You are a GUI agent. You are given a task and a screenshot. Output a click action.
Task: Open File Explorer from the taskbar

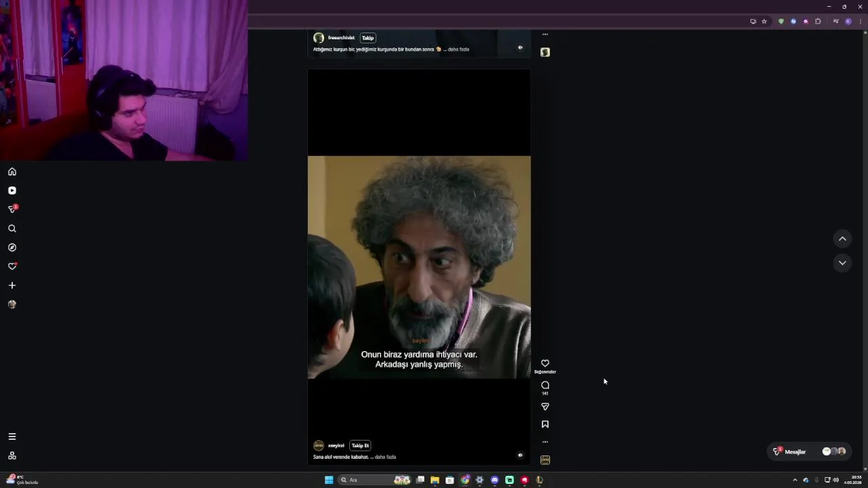click(435, 480)
